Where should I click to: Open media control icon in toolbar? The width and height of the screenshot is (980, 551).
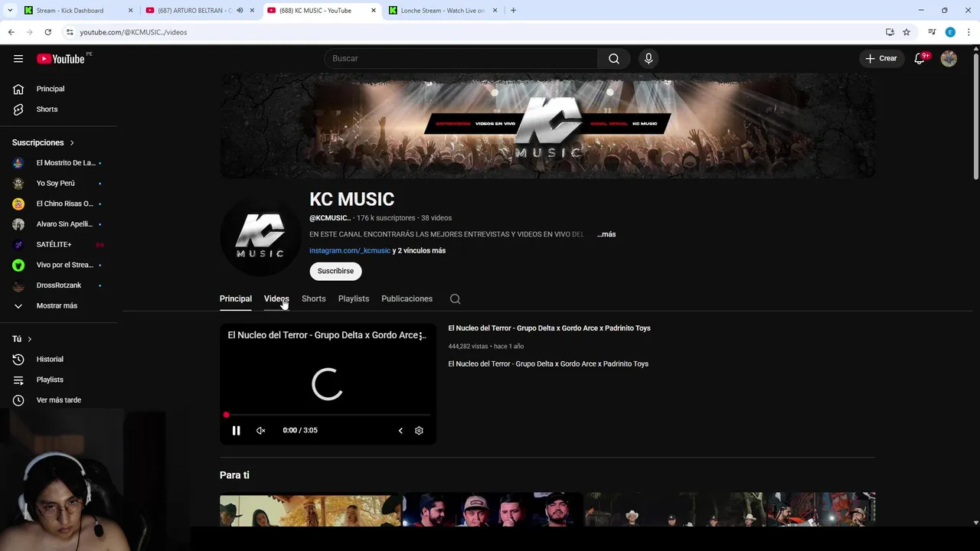932,32
